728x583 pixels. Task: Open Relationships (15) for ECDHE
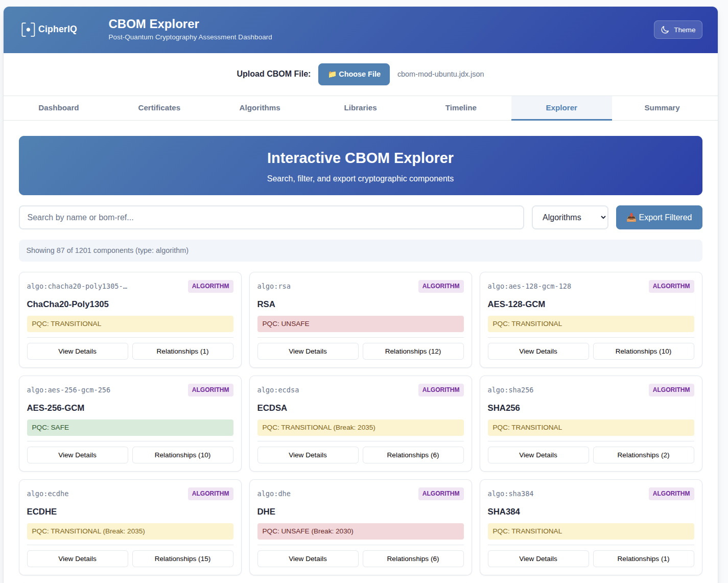(x=182, y=559)
